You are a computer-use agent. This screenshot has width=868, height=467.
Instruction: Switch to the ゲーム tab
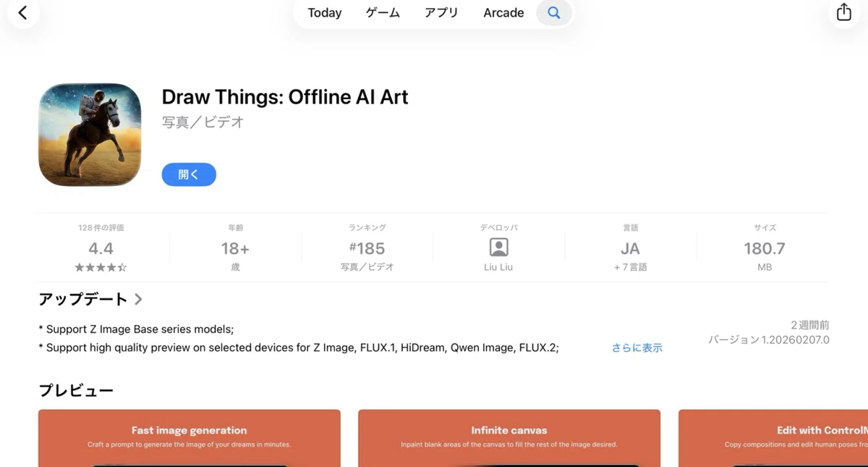383,13
